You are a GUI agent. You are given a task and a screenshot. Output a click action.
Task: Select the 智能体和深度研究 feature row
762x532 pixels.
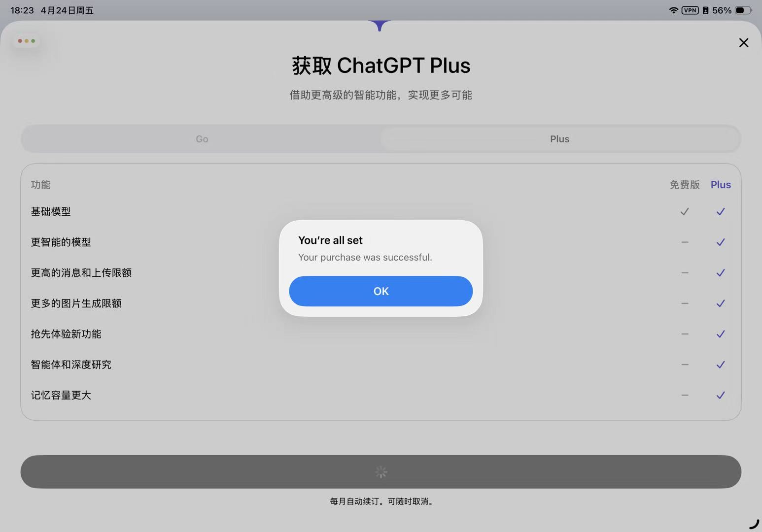(71, 365)
